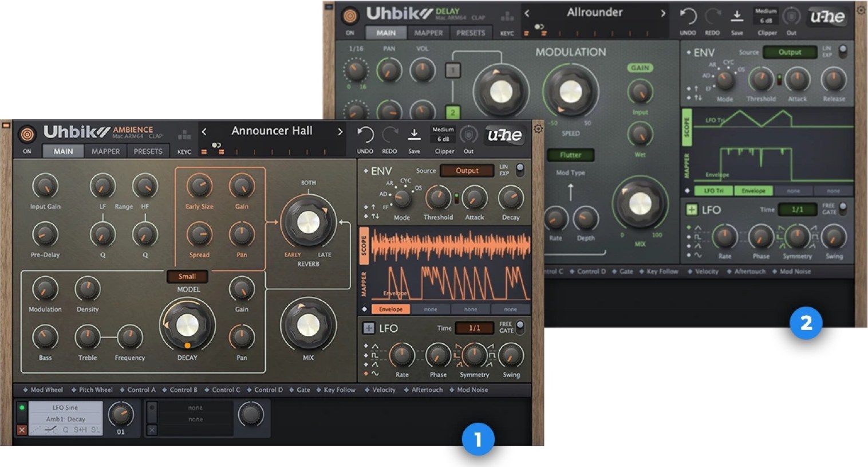Click the Redo arrow in the Ambience window

click(390, 135)
